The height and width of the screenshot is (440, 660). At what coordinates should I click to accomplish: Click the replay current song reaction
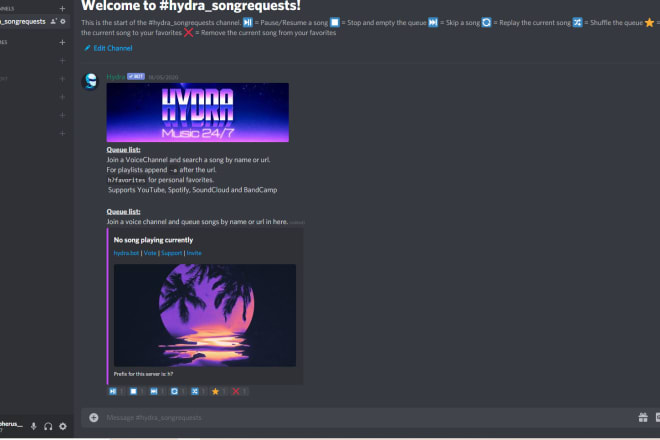[178, 392]
